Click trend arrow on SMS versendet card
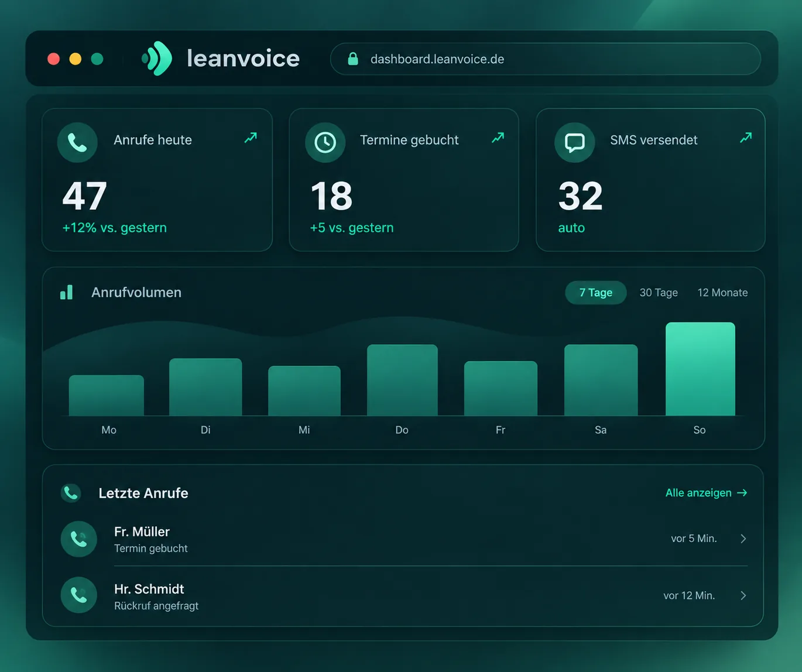Viewport: 802px width, 672px height. click(x=746, y=138)
